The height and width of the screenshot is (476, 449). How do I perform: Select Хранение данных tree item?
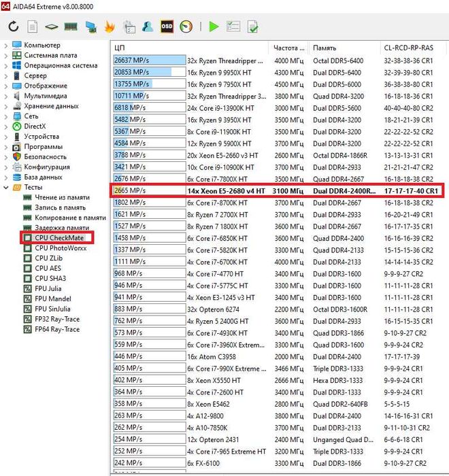[x=51, y=106]
